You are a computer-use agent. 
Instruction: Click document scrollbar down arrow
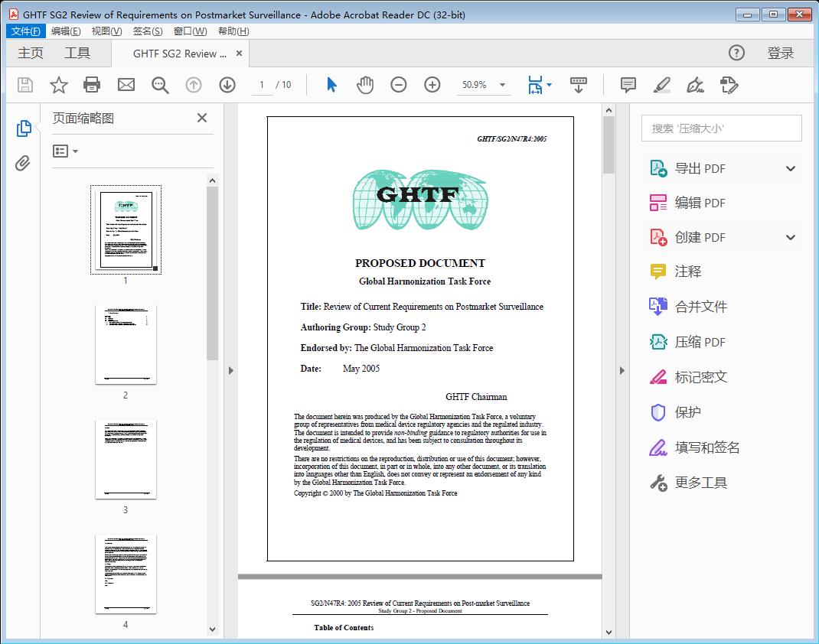[609, 632]
